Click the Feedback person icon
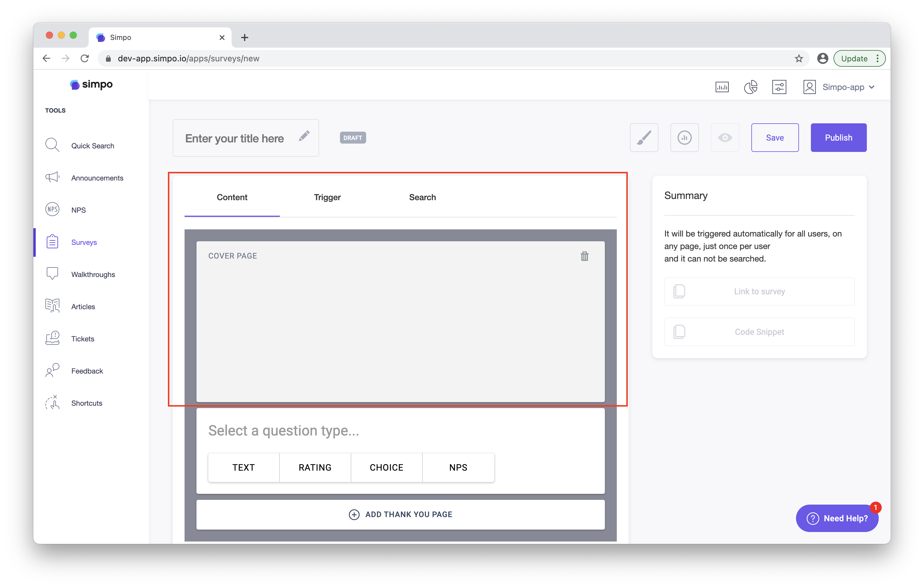 coord(52,370)
